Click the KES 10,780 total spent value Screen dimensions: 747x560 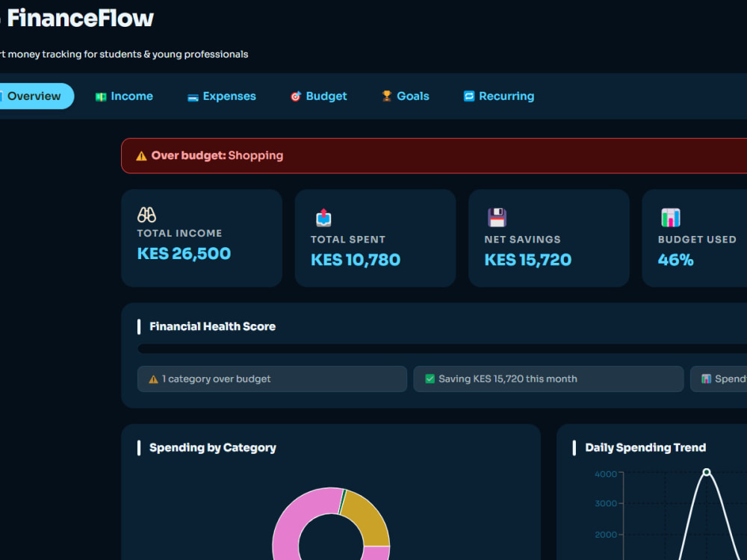pos(356,260)
